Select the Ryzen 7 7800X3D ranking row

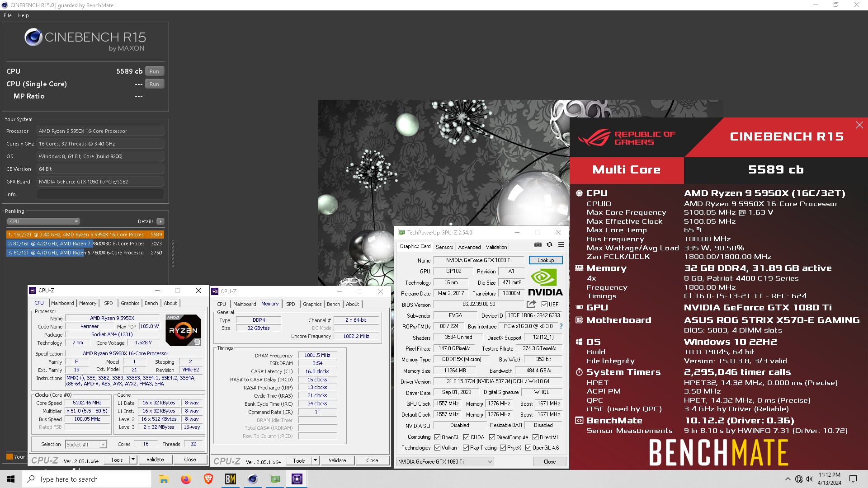(x=85, y=244)
